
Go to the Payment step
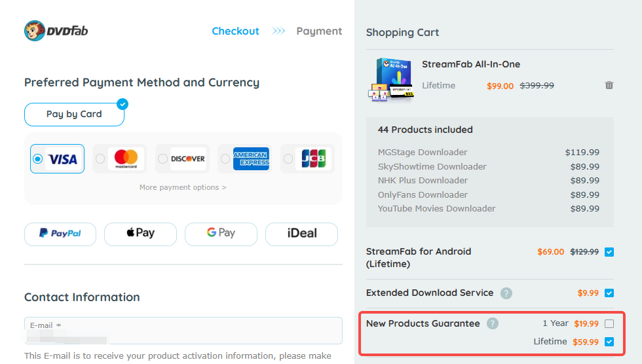319,31
